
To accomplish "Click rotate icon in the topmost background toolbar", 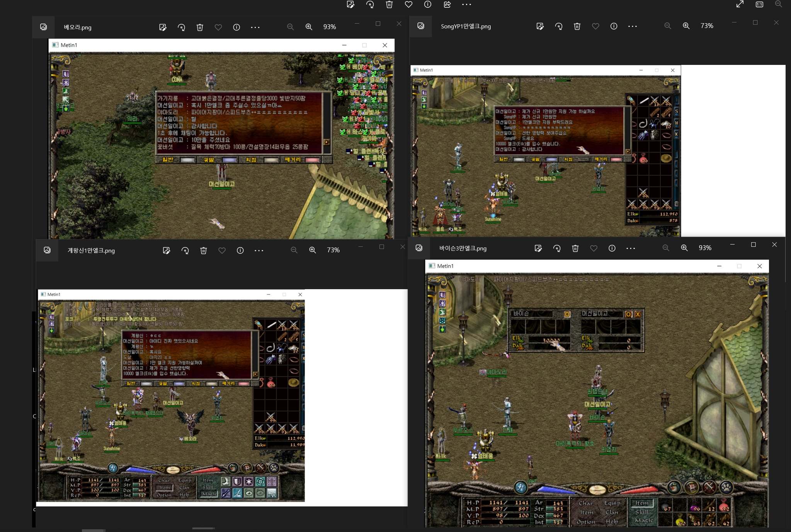I will (x=370, y=5).
